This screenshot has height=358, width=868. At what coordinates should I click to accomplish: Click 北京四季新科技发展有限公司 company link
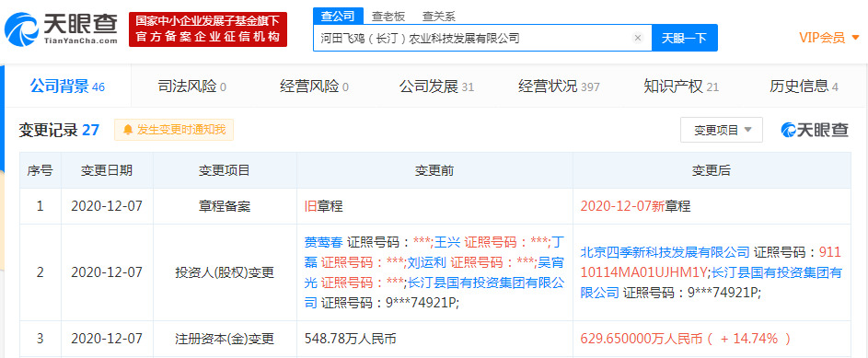(665, 252)
